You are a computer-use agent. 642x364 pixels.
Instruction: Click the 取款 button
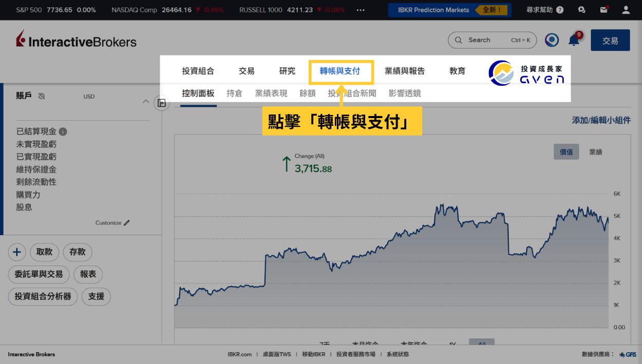pos(45,252)
